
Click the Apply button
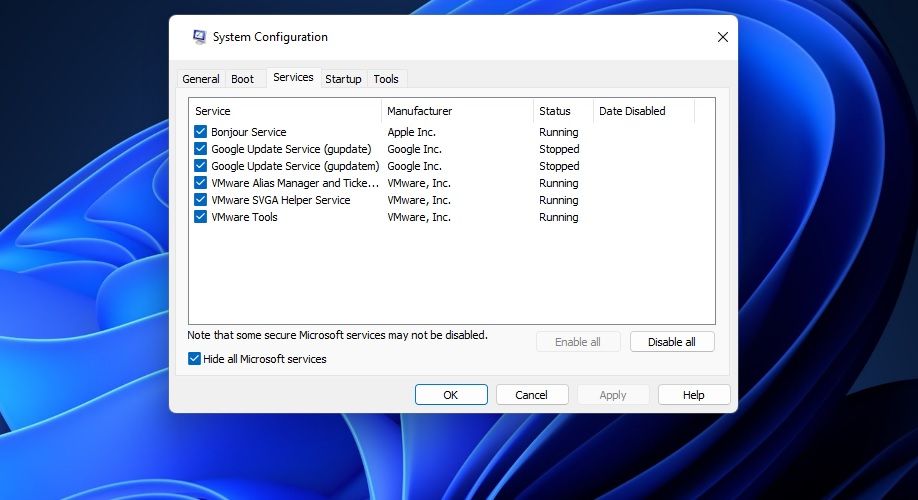613,395
